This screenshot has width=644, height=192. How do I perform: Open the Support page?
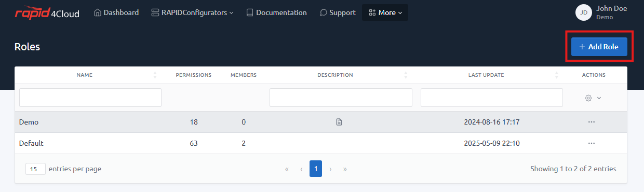(338, 12)
